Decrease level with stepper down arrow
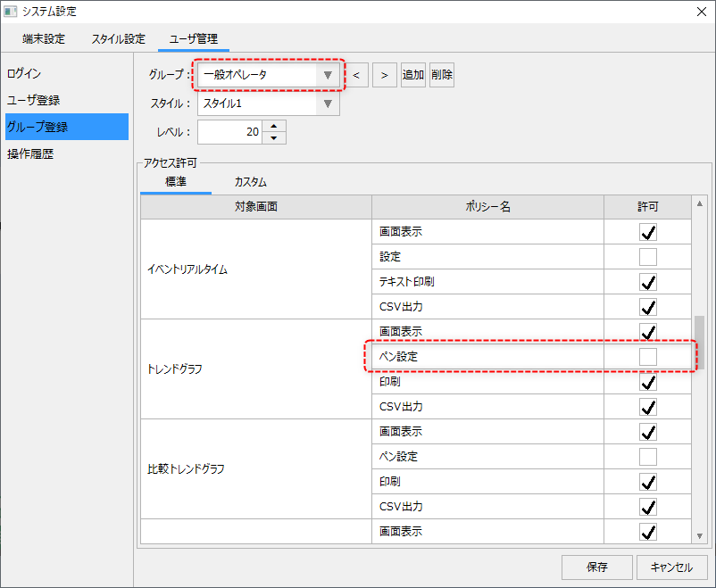 275,137
